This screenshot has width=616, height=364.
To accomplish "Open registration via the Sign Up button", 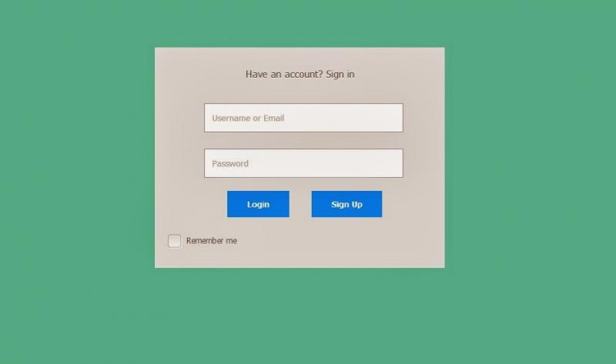I will pyautogui.click(x=346, y=204).
